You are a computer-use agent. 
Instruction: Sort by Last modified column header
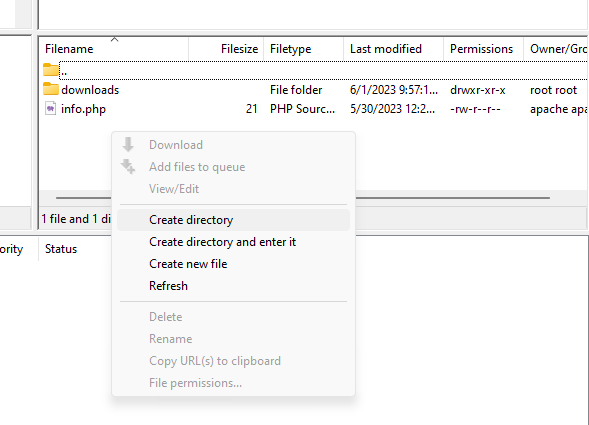pyautogui.click(x=393, y=49)
